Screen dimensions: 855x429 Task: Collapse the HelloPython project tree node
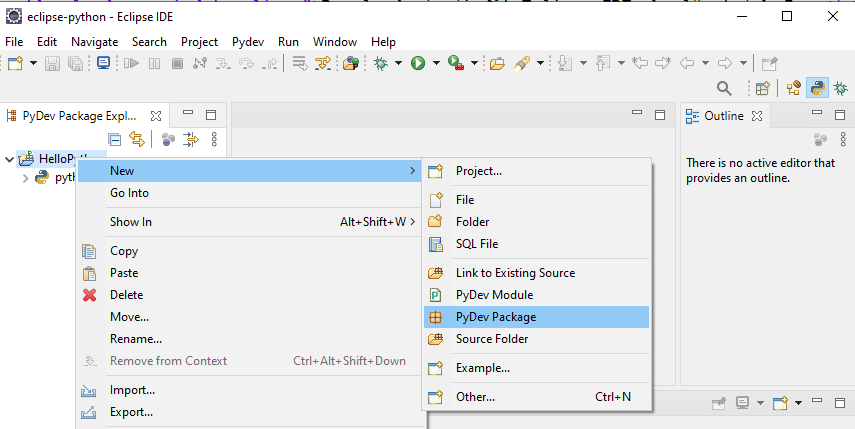9,160
